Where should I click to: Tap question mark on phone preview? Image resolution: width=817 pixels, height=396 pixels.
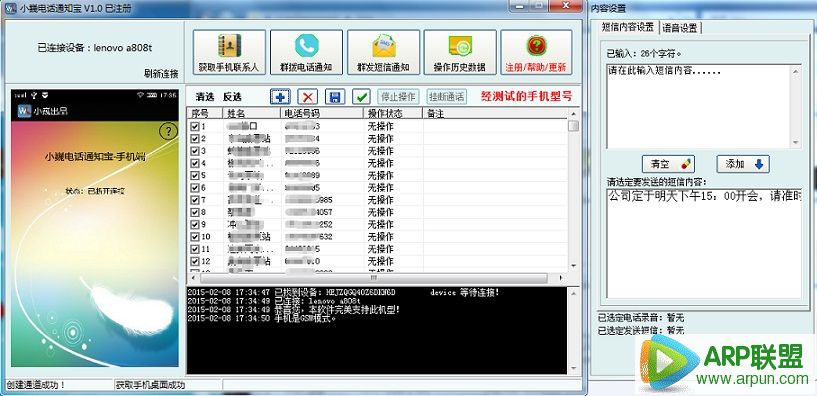click(168, 132)
